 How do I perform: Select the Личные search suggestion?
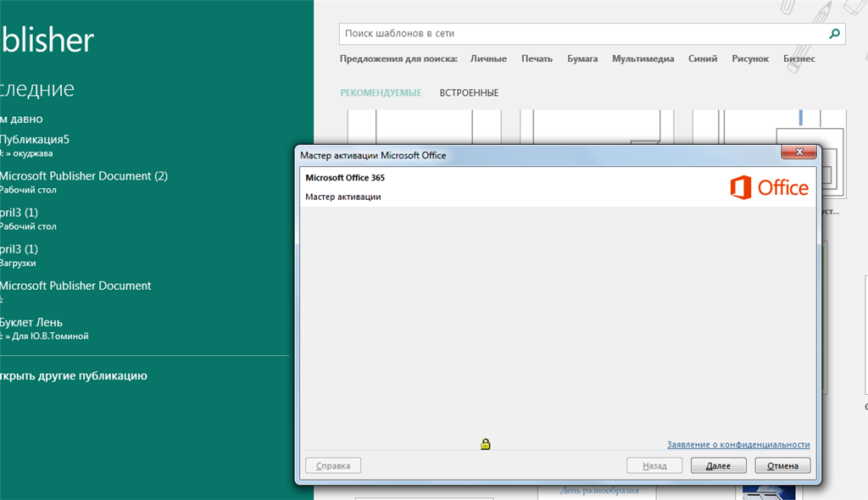(x=488, y=58)
